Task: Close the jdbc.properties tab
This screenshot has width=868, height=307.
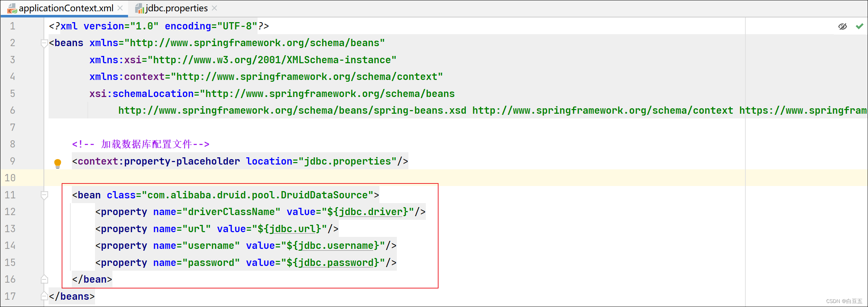Action: pyautogui.click(x=214, y=8)
